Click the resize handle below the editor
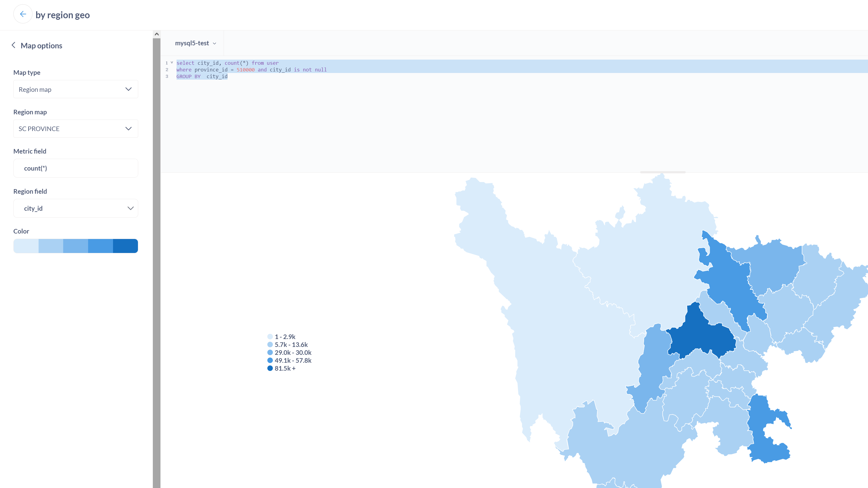Viewport: 868px width, 488px height. click(662, 172)
